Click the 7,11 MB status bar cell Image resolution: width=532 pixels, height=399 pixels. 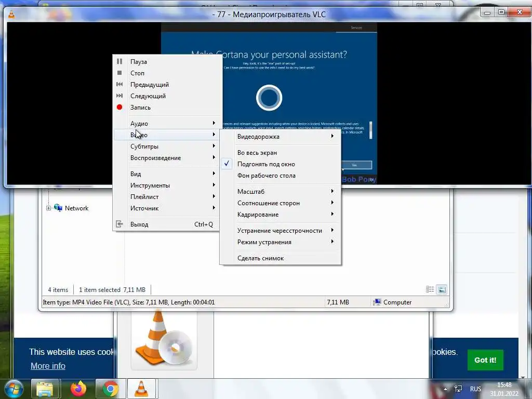pos(338,302)
